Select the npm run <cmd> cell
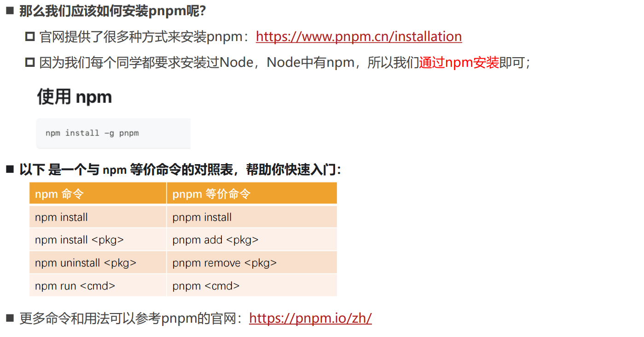644x337 pixels. (x=98, y=285)
